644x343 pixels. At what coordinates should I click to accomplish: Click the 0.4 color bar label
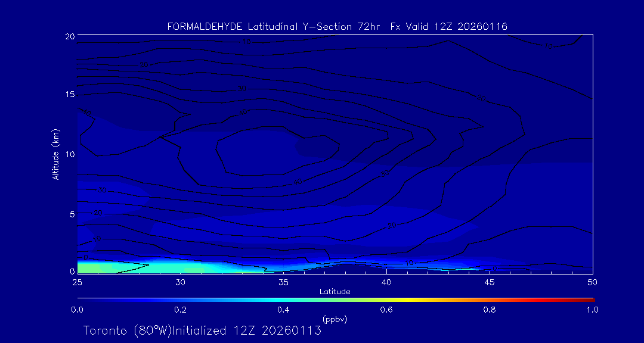point(283,310)
